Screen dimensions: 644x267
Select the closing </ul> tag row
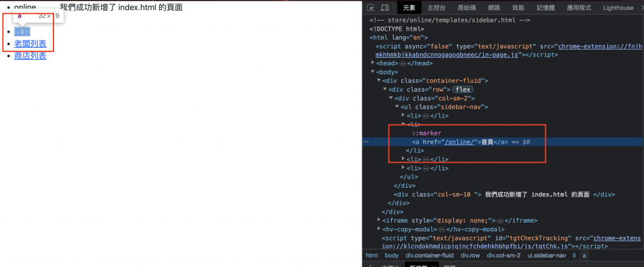point(409,177)
